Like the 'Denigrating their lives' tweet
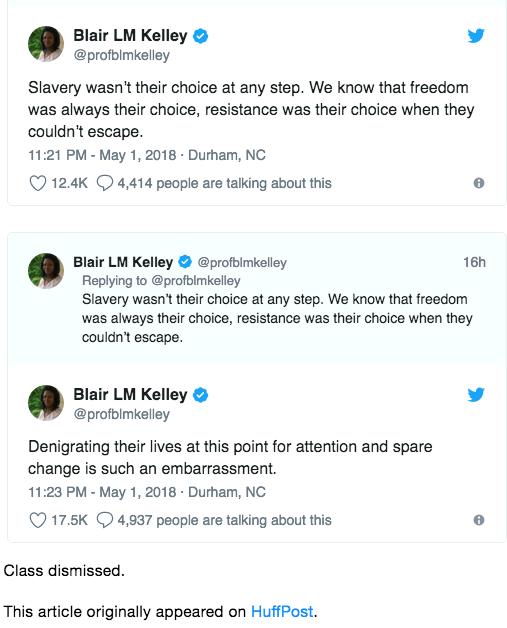Screen dimensions: 507x628 38,520
